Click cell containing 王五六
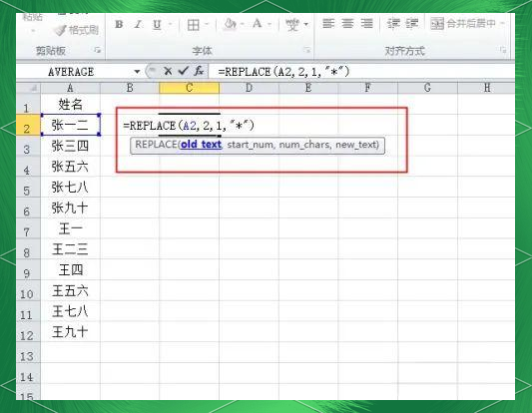Image resolution: width=532 pixels, height=413 pixels. pos(70,291)
